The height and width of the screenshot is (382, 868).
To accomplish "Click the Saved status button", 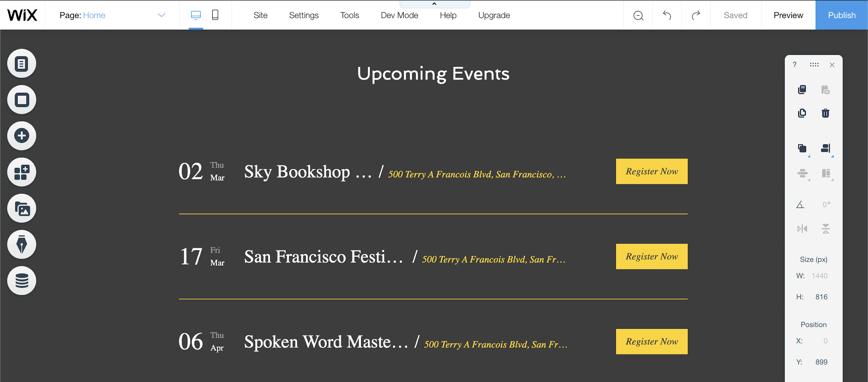I will [735, 15].
